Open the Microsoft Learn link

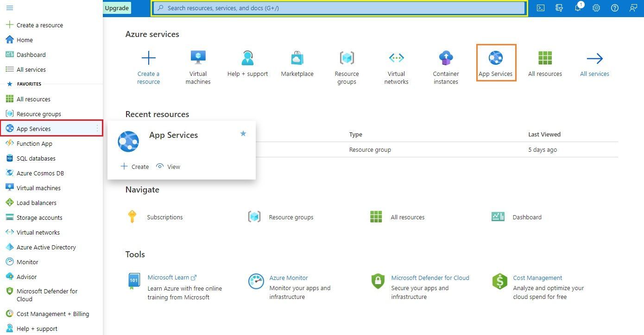click(x=172, y=278)
